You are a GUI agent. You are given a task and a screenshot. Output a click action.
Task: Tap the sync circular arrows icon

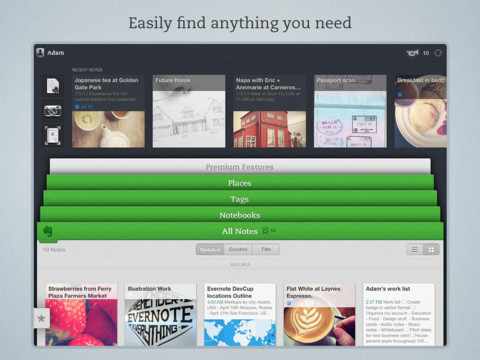pyautogui.click(x=438, y=53)
